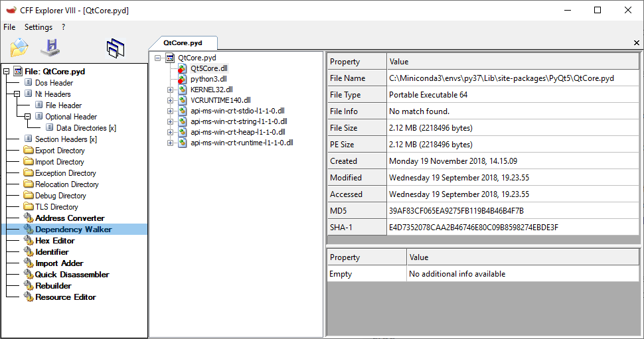The width and height of the screenshot is (644, 339).
Task: Click the Import Directory folder icon
Action: 29,162
